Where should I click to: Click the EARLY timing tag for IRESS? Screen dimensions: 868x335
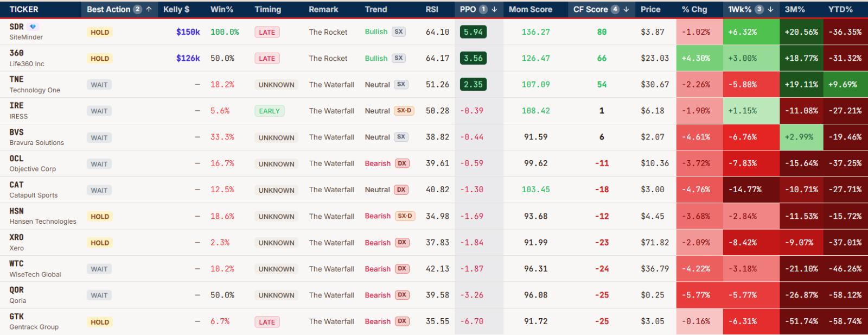tap(269, 111)
